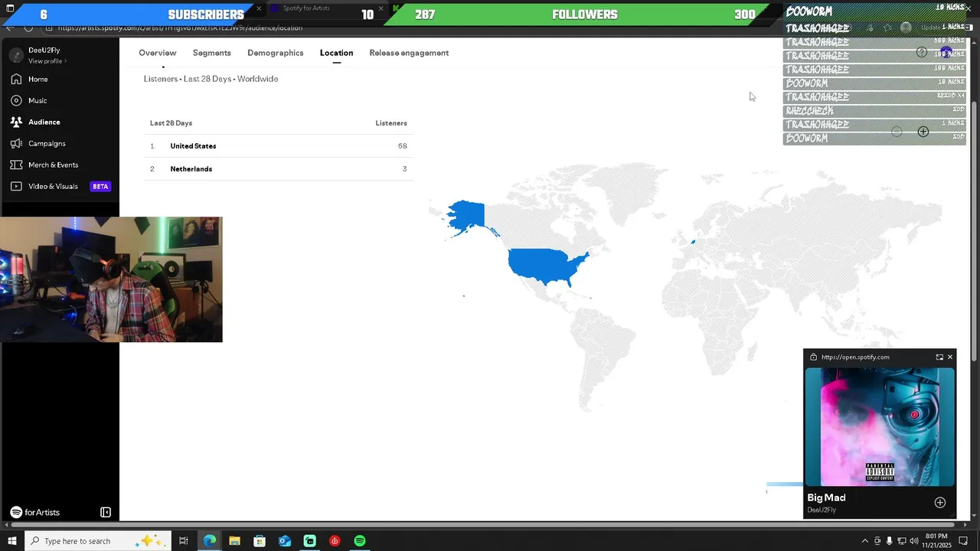Open File Explorer from the taskbar
This screenshot has height=551, width=980.
234,541
